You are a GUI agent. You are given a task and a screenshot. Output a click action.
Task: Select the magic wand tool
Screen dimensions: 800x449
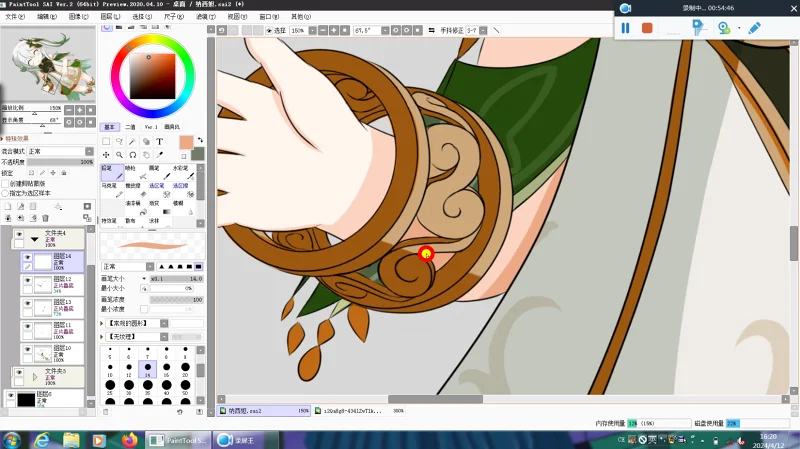click(133, 141)
